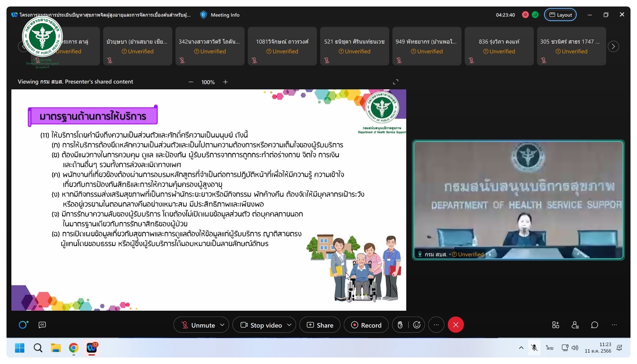Open the Apps panel

[556, 325]
